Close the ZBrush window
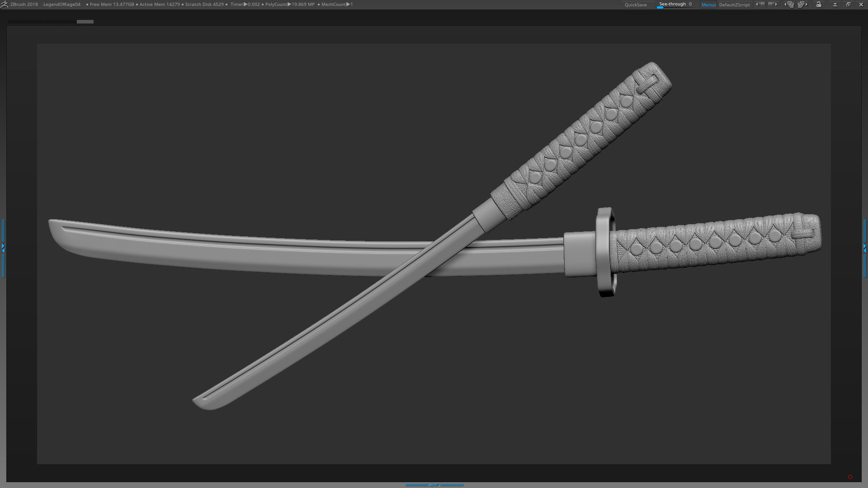 [861, 5]
